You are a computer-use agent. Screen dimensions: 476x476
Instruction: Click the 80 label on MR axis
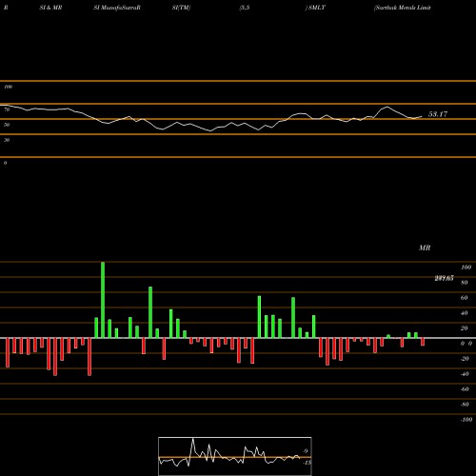coord(465,283)
